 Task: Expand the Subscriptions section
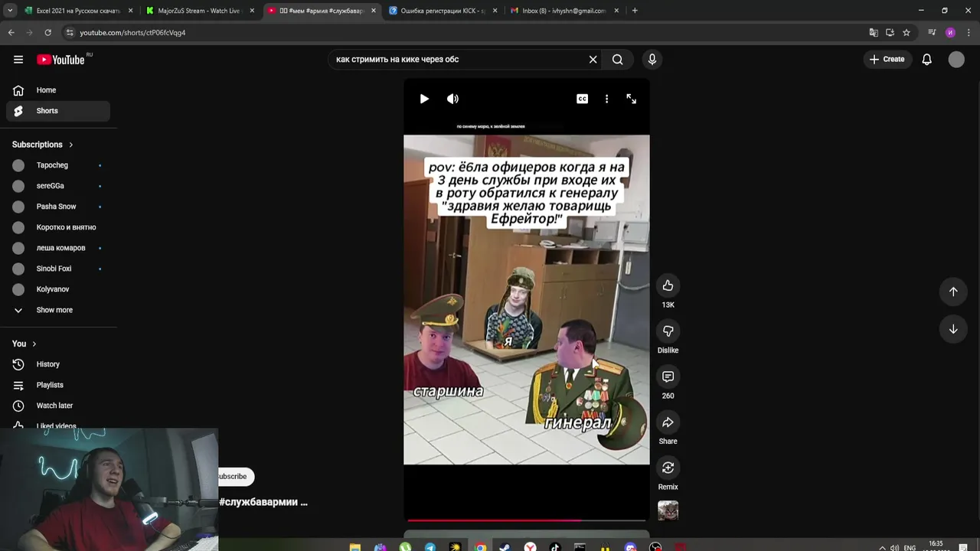(x=43, y=145)
